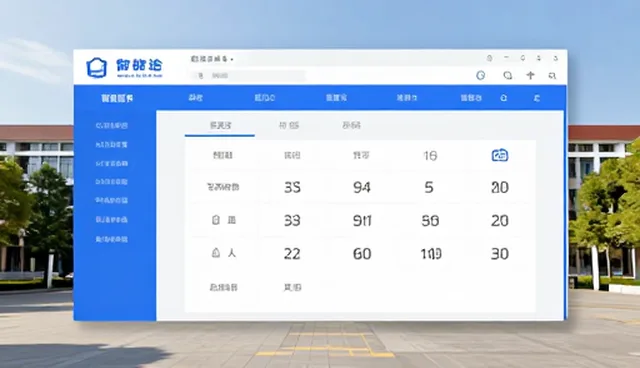Select the underlined active tab
640x368 pixels.
click(220, 125)
